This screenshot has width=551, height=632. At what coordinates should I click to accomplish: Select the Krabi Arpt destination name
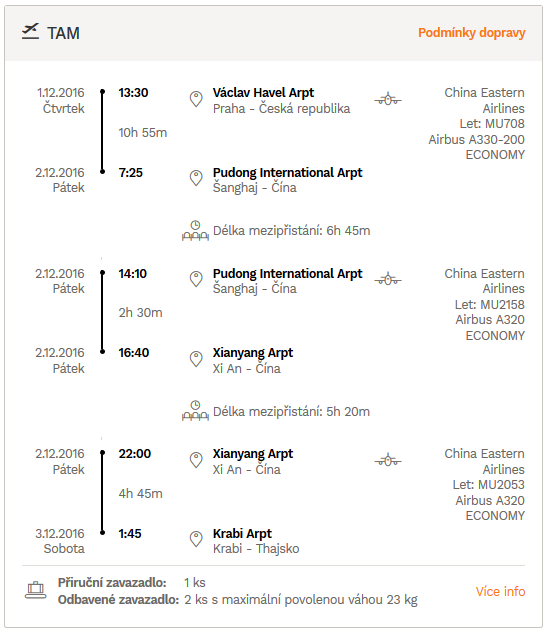[x=242, y=534]
